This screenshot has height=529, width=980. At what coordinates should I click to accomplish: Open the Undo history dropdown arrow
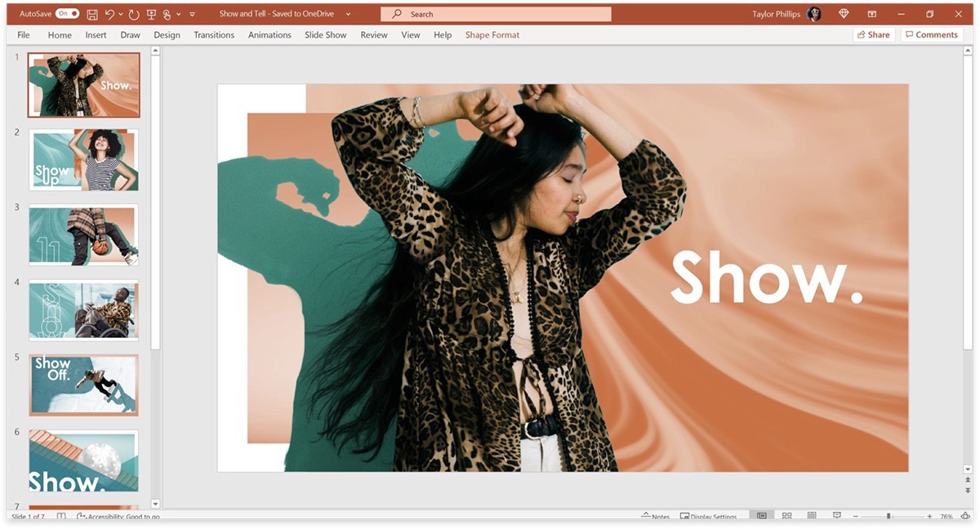pos(121,14)
